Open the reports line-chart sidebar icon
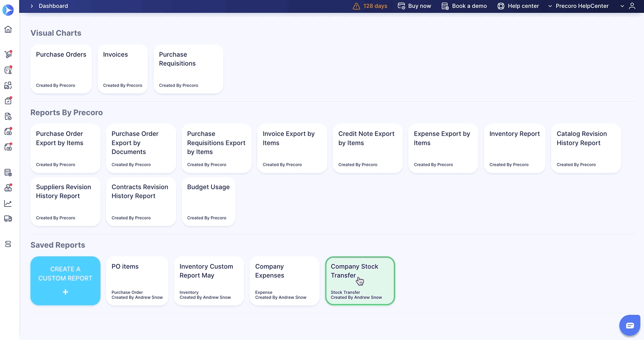The height and width of the screenshot is (340, 644). pos(8,203)
